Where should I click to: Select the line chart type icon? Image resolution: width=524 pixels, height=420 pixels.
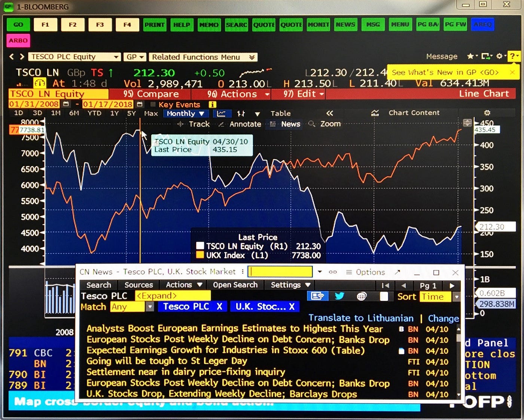222,113
